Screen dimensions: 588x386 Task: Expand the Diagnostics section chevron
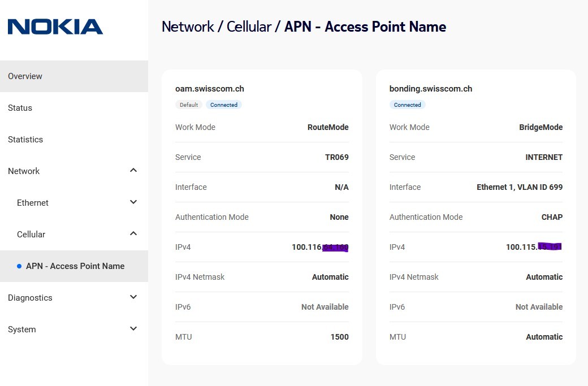133,297
